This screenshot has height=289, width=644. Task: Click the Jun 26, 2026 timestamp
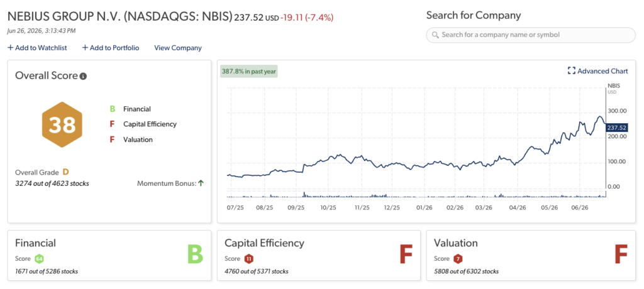42,30
